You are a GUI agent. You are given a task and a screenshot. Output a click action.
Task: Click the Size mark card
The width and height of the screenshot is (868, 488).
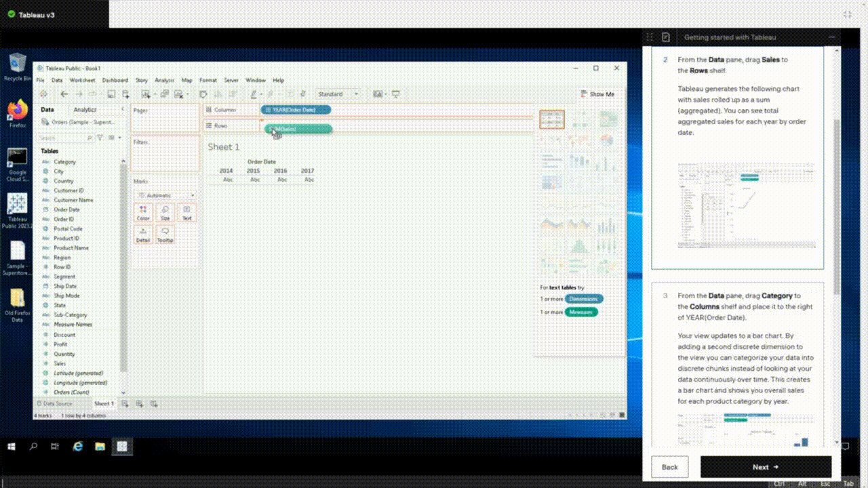(165, 213)
